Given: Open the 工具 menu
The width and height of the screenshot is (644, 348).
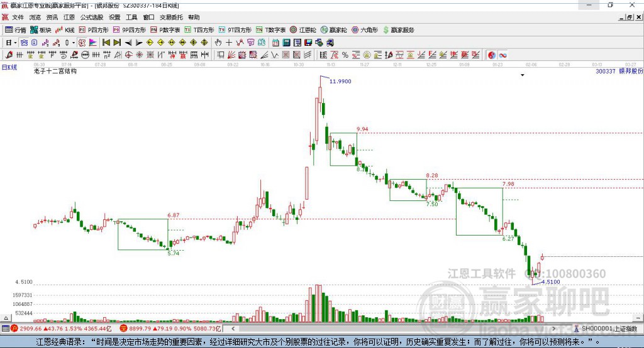Looking at the screenshot, I should [x=131, y=17].
